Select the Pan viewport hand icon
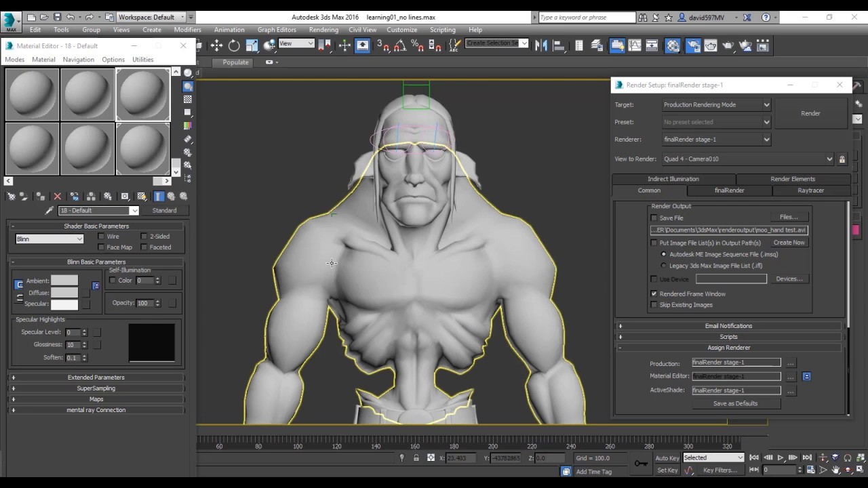Viewport: 868px width, 488px height. click(x=836, y=470)
